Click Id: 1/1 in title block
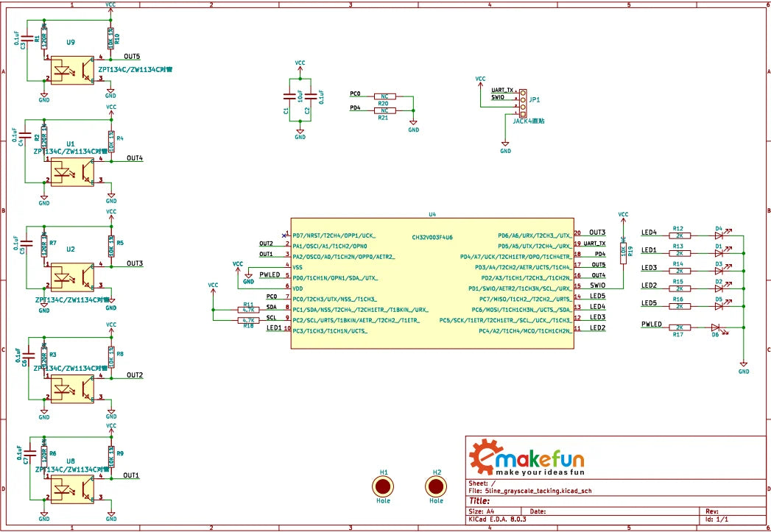Viewport: 771px width, 532px height. pyautogui.click(x=717, y=519)
